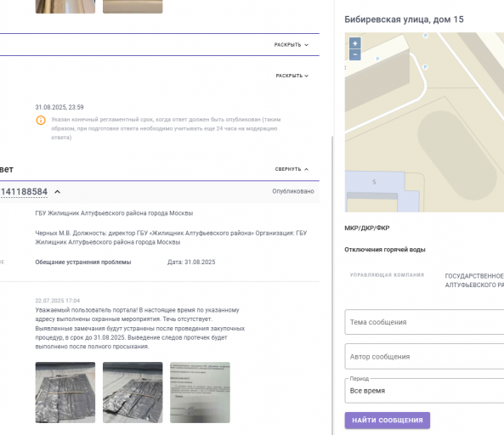The height and width of the screenshot is (435, 504).
Task: Expand the second РАСКРЫТЬ section
Action: tap(292, 76)
